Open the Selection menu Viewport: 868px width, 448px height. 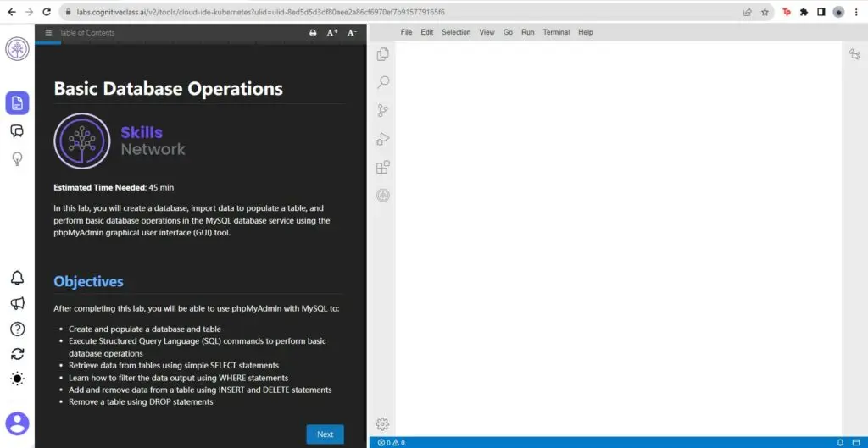(456, 33)
